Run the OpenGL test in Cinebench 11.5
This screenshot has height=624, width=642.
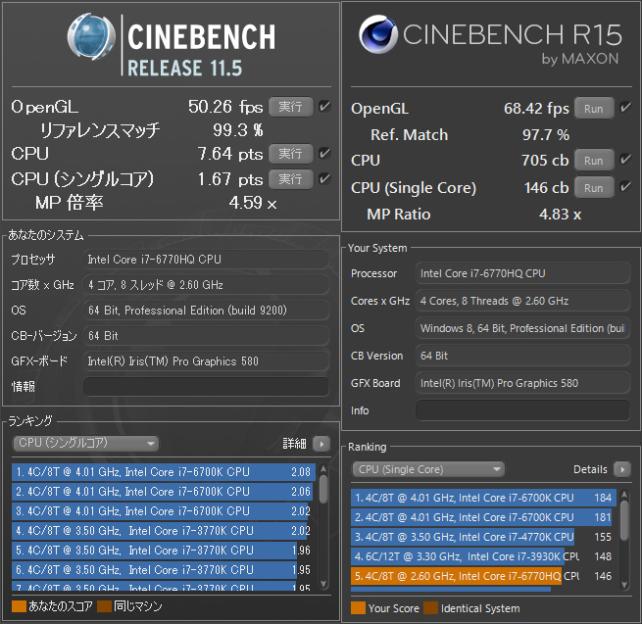point(291,107)
